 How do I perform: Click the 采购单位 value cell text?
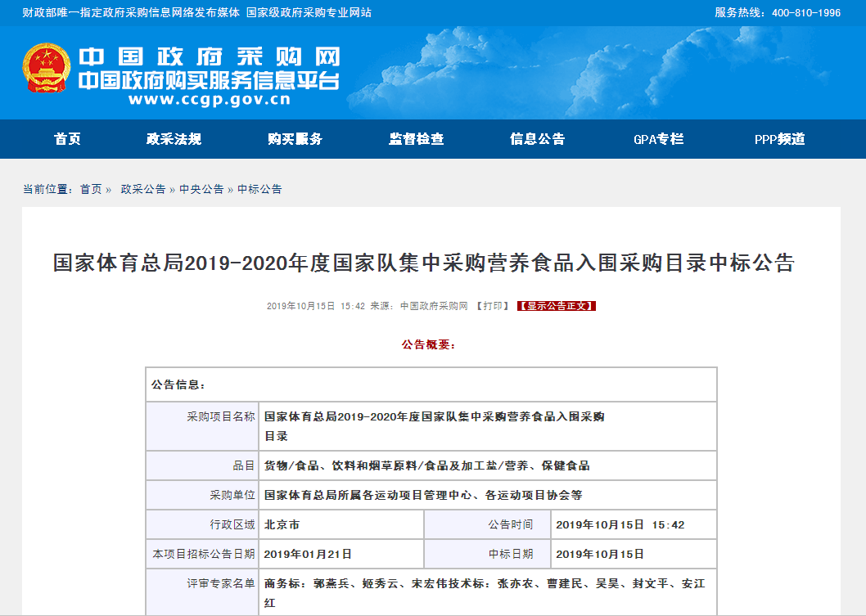(423, 495)
